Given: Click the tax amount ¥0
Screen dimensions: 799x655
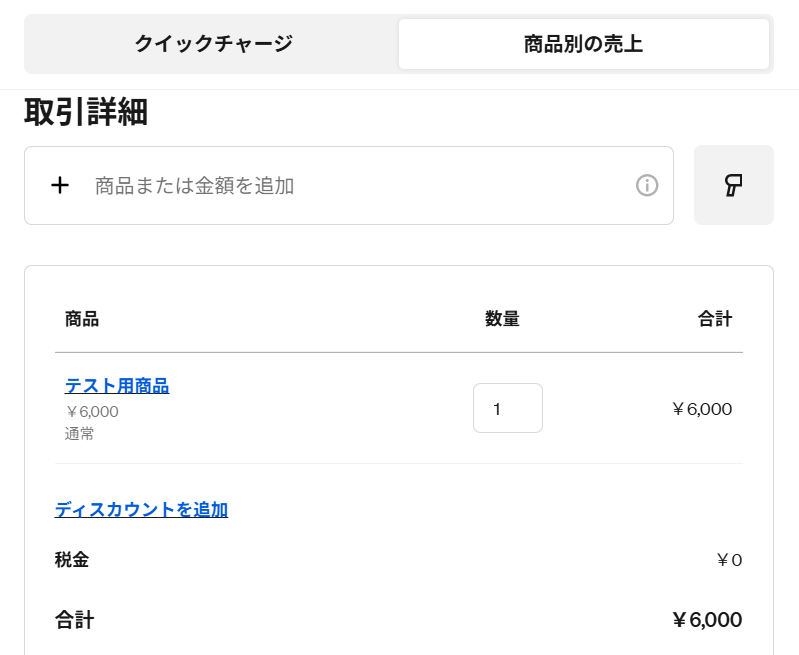Looking at the screenshot, I should click(x=729, y=560).
